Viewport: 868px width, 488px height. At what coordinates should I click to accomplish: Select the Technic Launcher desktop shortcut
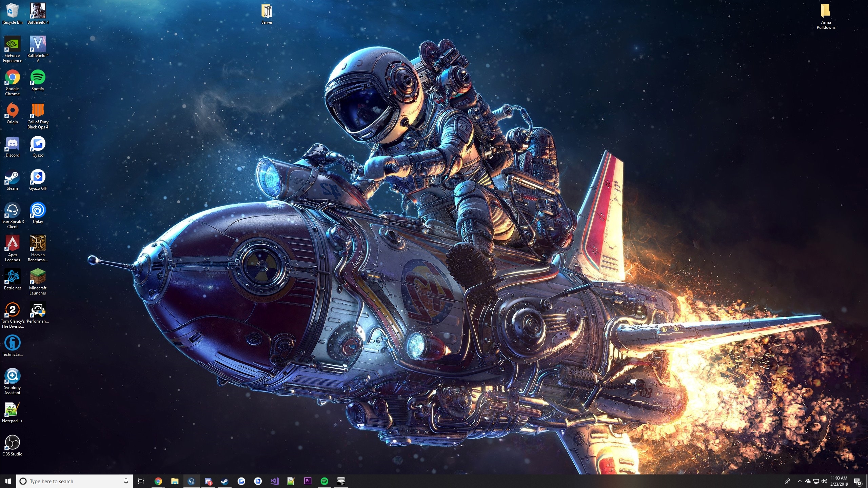click(12, 346)
